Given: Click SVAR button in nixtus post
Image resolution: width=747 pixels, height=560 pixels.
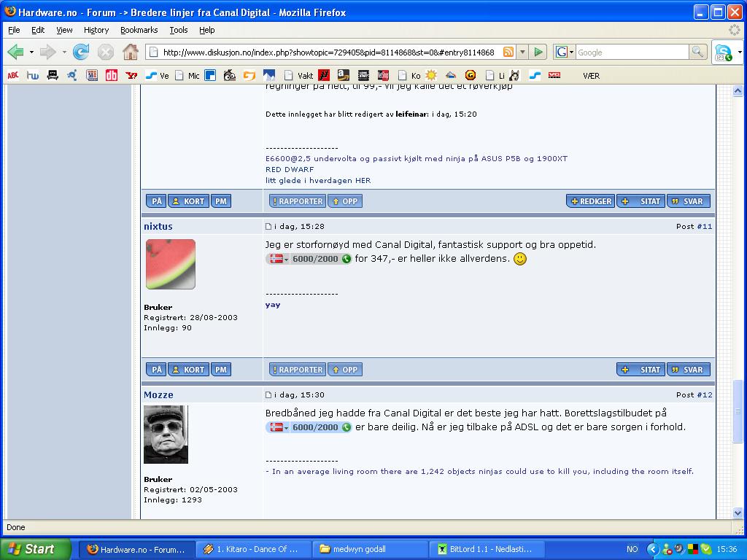Looking at the screenshot, I should [x=689, y=370].
